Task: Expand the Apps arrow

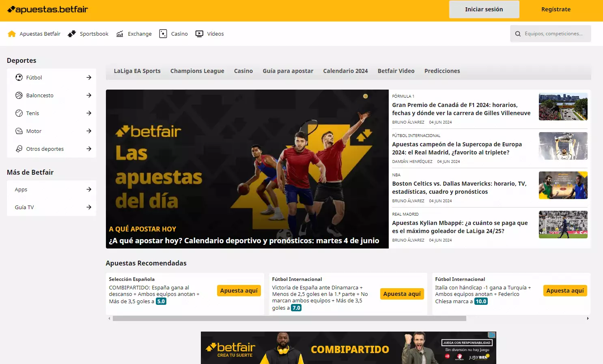Action: (x=89, y=189)
